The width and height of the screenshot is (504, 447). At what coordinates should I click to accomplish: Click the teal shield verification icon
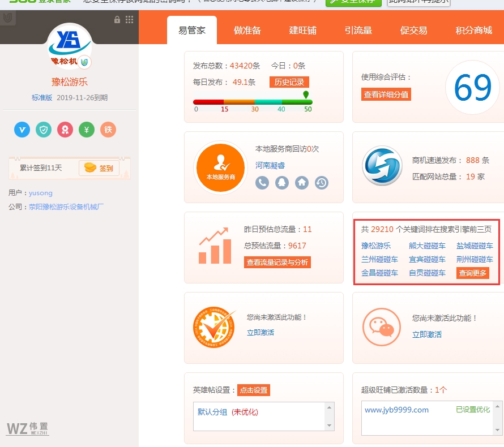click(x=44, y=130)
